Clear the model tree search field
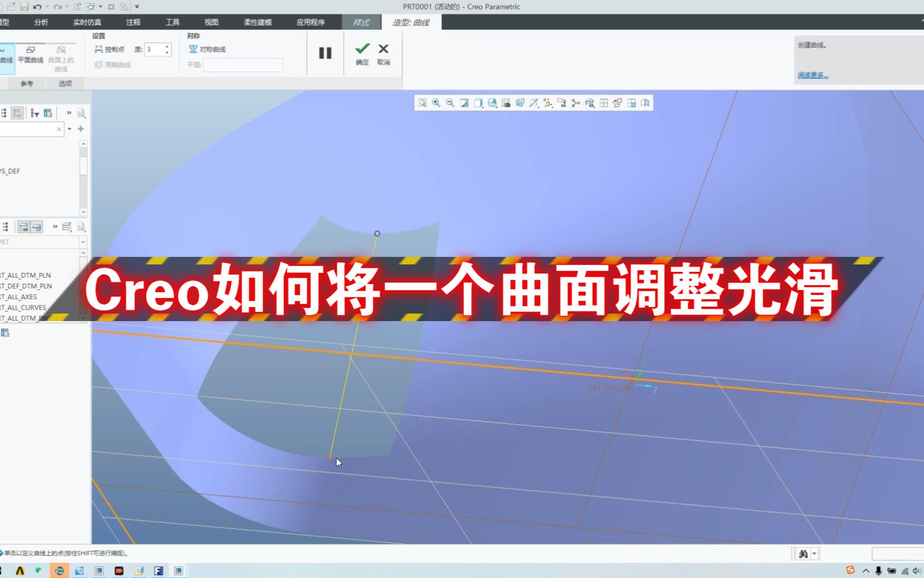 [59, 129]
